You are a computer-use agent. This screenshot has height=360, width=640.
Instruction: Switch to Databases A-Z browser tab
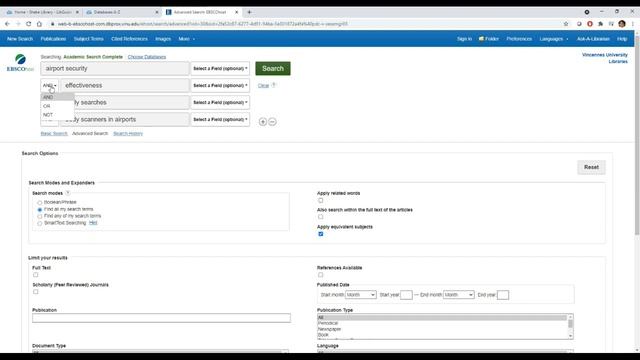(x=121, y=12)
